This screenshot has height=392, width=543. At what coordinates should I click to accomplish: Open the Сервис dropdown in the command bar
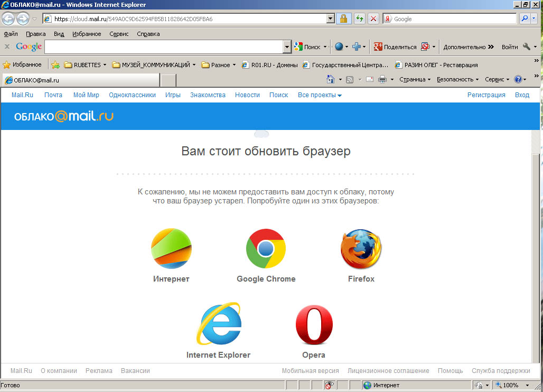tap(497, 79)
